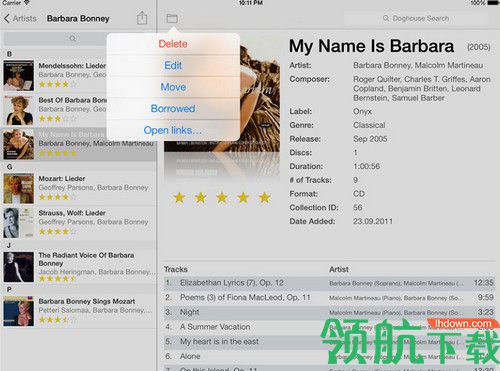Tap four-star rating under Mendelssohn: Lieder
Viewport: 500px width, 371px height.
(57, 84)
